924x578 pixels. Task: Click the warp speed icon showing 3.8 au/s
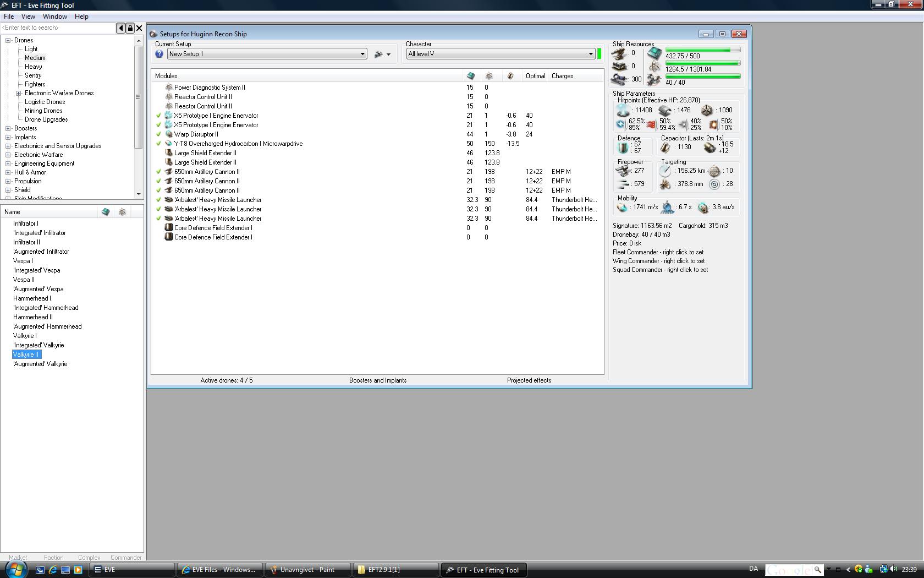pos(703,208)
